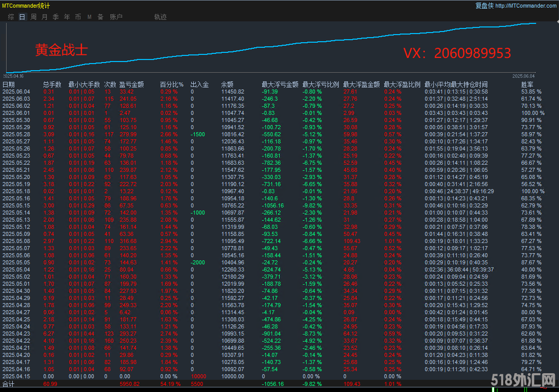Open the 币 (currency) statistics tab

[x=78, y=17]
